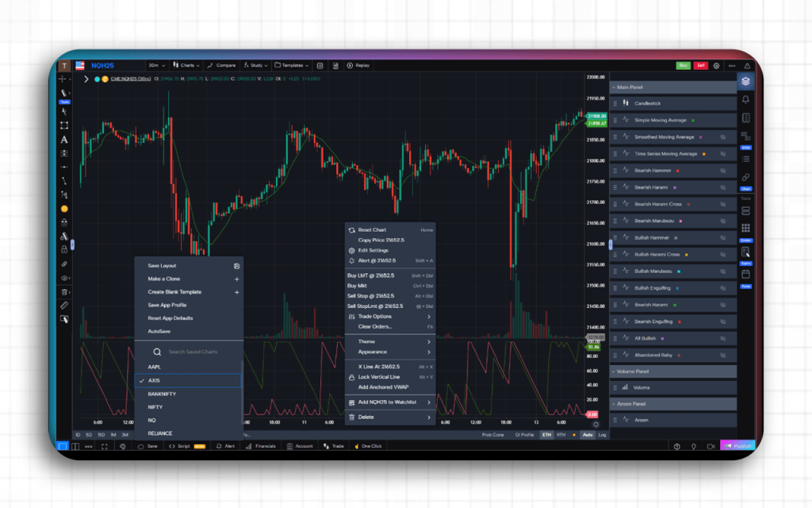Viewport: 812px width, 508px height.
Task: Toggle the ETH session button
Action: coord(546,435)
